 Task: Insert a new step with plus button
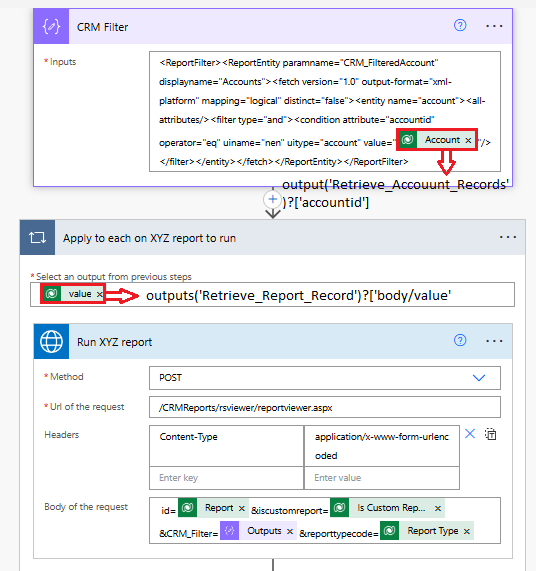[273, 199]
